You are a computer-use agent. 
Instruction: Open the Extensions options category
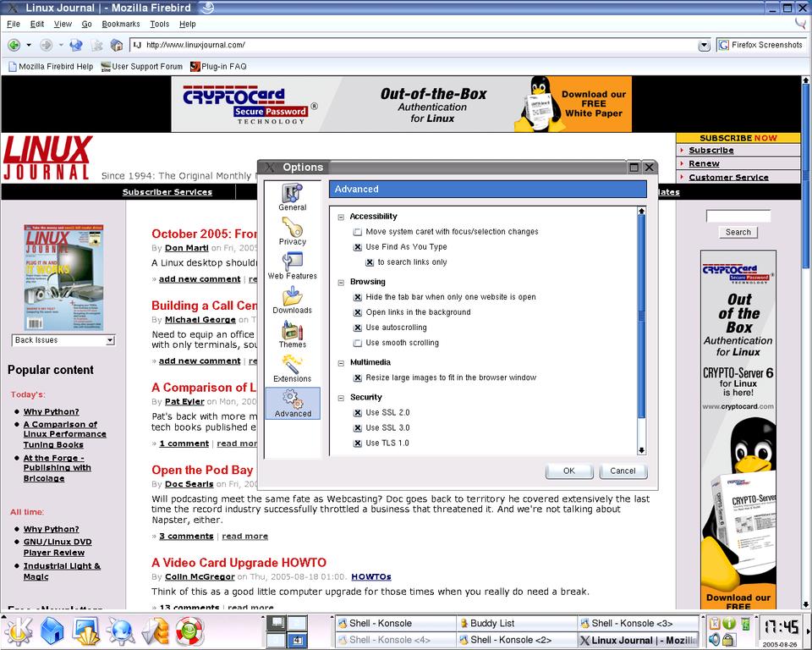click(293, 368)
